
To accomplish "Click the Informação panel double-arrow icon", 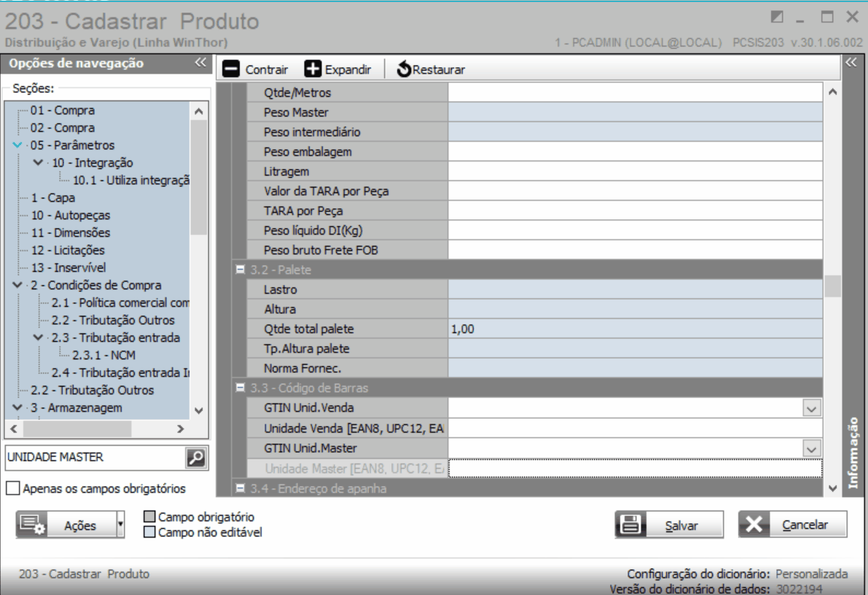I will point(851,62).
